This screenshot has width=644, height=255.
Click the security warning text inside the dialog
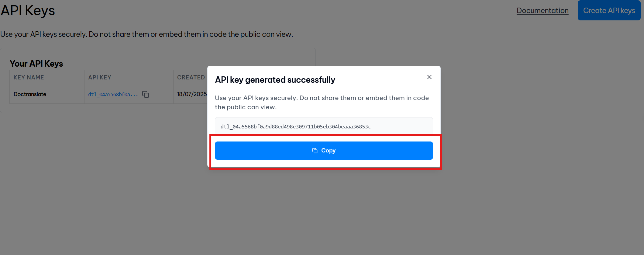tap(322, 102)
